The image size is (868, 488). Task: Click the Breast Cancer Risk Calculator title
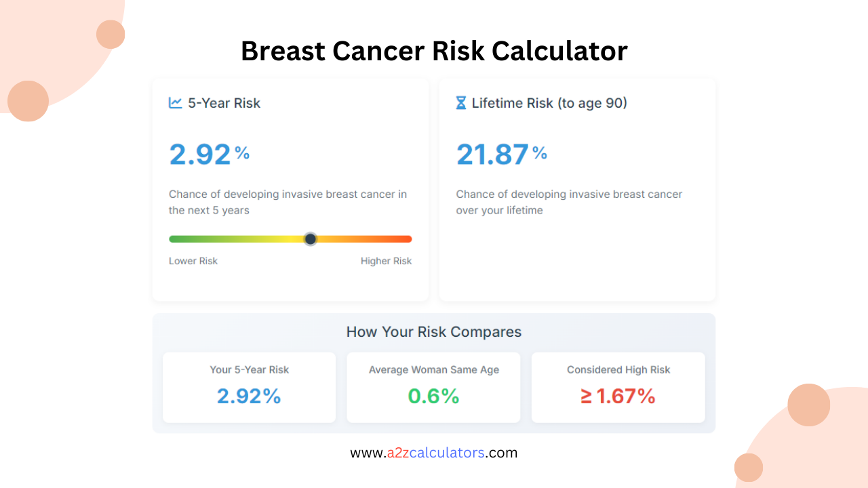(x=433, y=51)
